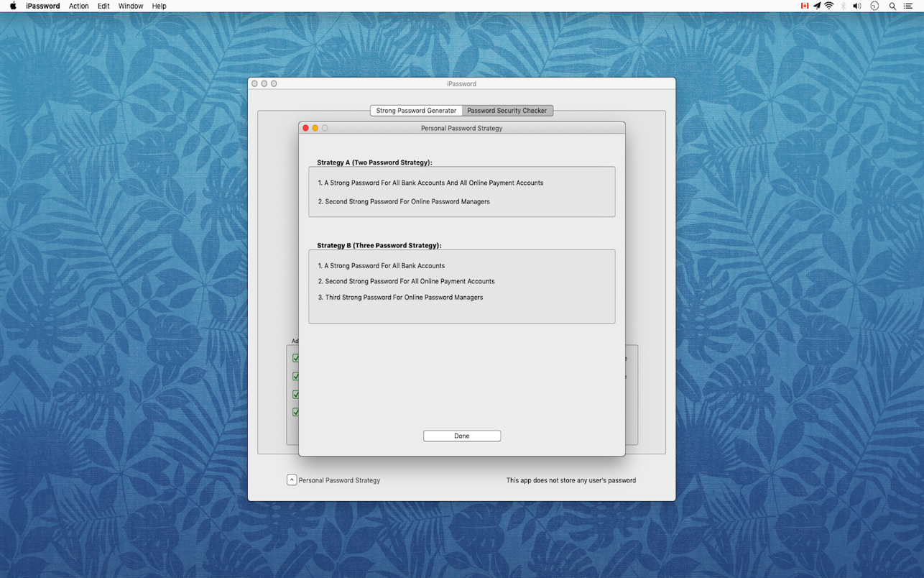Open Notification Center list icon
The height and width of the screenshot is (578, 924).
click(x=908, y=6)
